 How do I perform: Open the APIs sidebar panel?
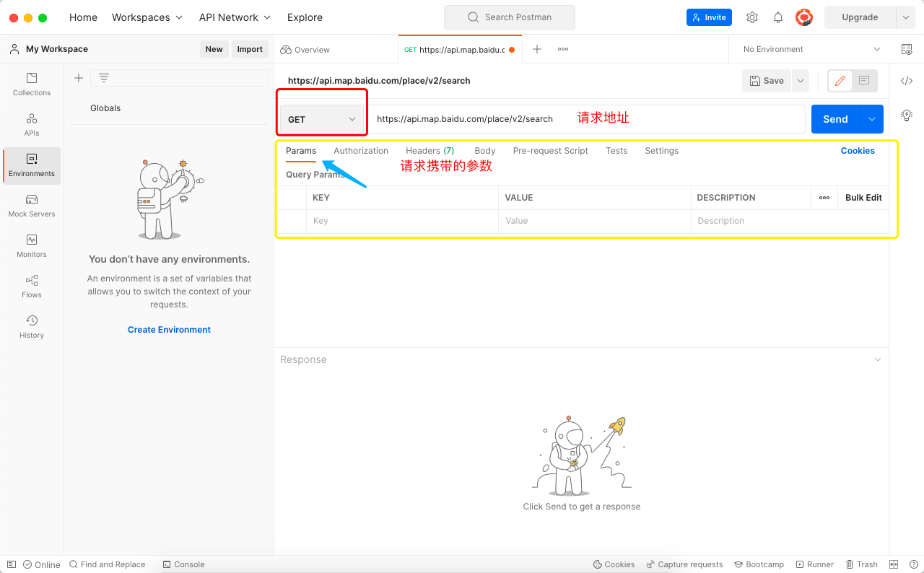click(32, 125)
